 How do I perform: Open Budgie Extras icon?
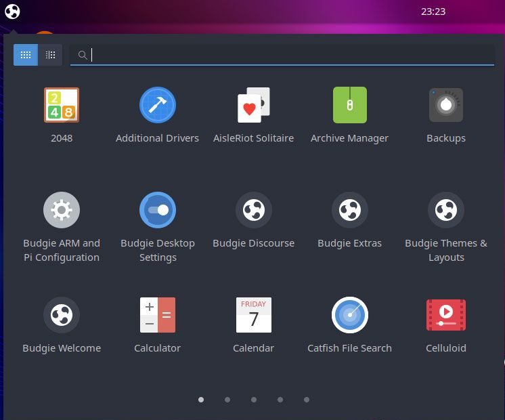pos(350,210)
